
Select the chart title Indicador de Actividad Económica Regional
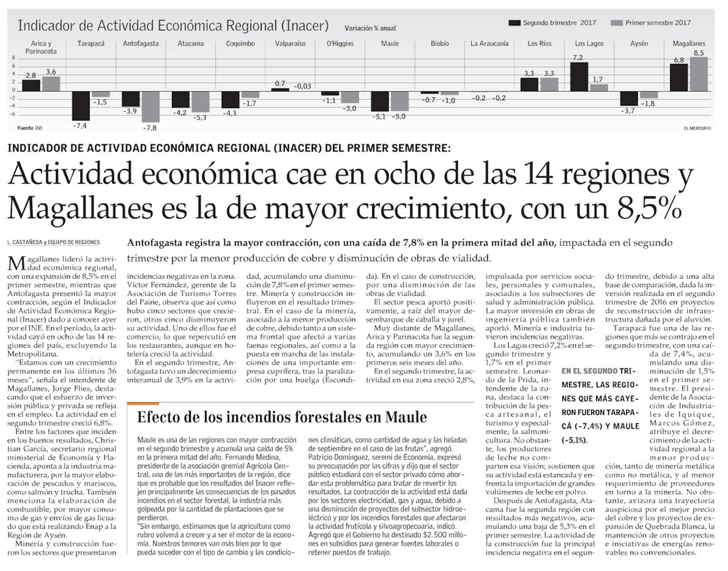[173, 26]
